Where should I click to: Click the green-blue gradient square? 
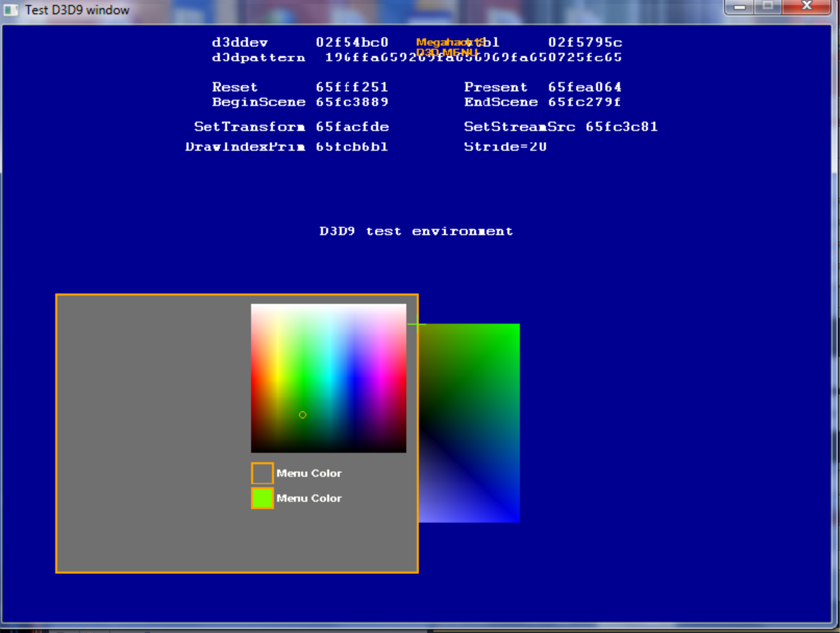pos(469,423)
